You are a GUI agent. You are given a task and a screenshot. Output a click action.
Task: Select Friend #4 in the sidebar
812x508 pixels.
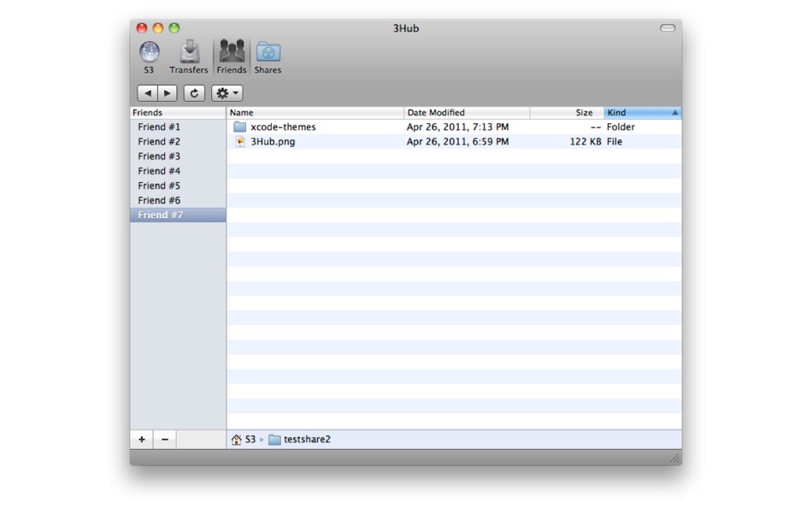[x=178, y=171]
